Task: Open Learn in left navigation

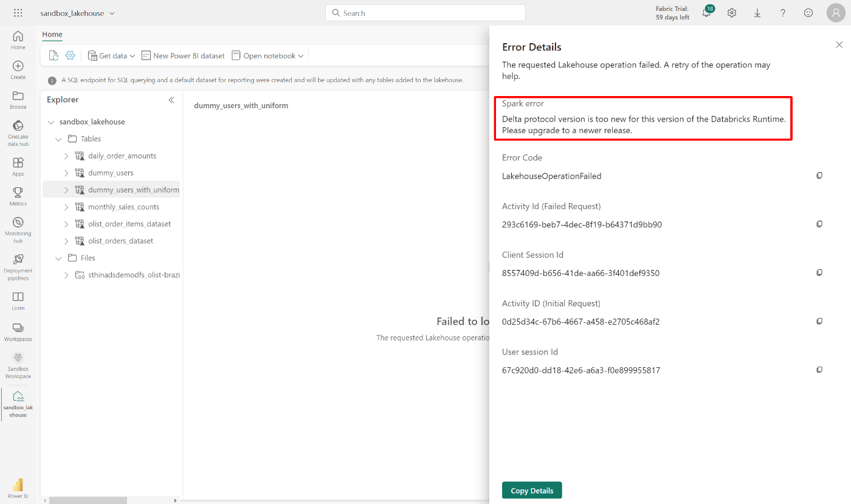Action: 18,300
